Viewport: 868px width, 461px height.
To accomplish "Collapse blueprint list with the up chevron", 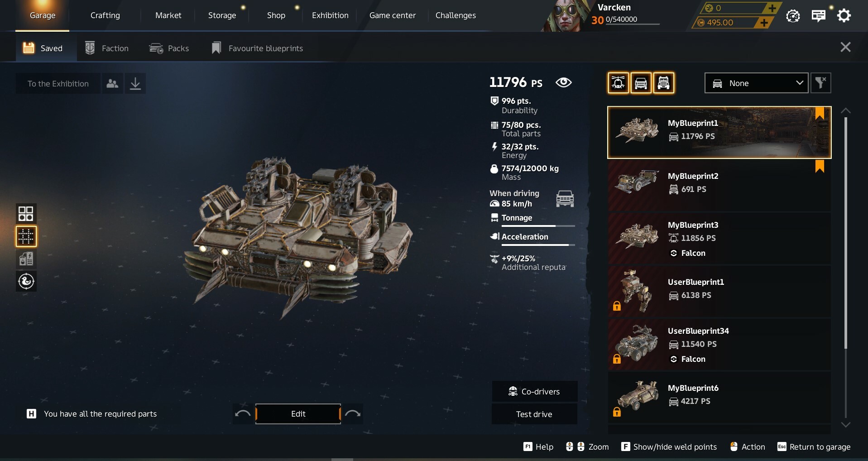I will 845,111.
